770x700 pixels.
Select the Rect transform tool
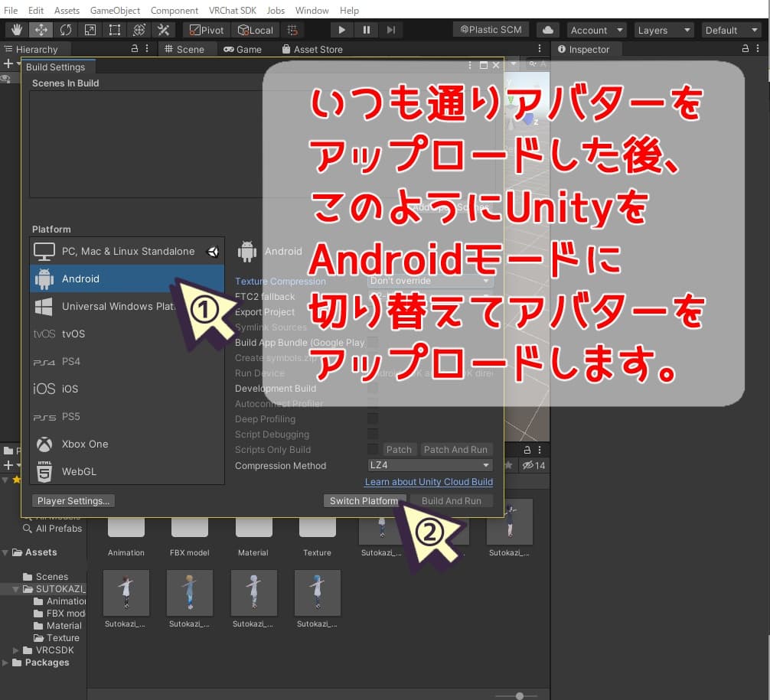pyautogui.click(x=116, y=29)
